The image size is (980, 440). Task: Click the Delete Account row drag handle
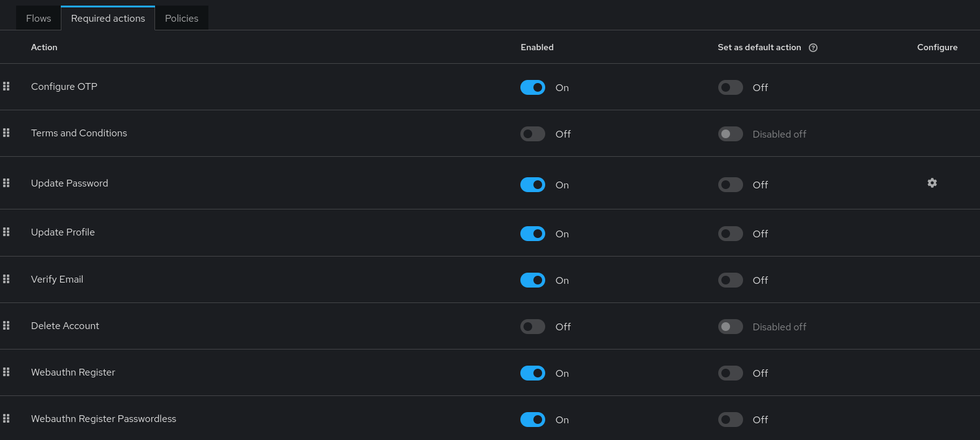click(6, 325)
